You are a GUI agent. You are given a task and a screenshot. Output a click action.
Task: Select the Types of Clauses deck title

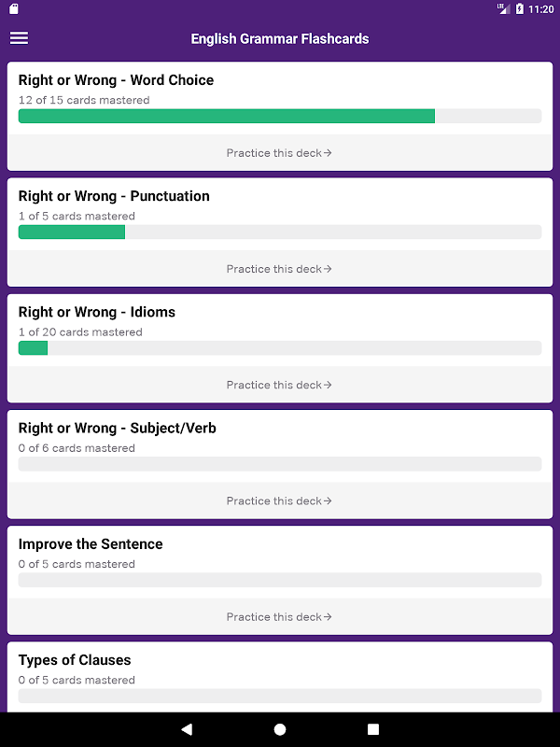(x=75, y=660)
